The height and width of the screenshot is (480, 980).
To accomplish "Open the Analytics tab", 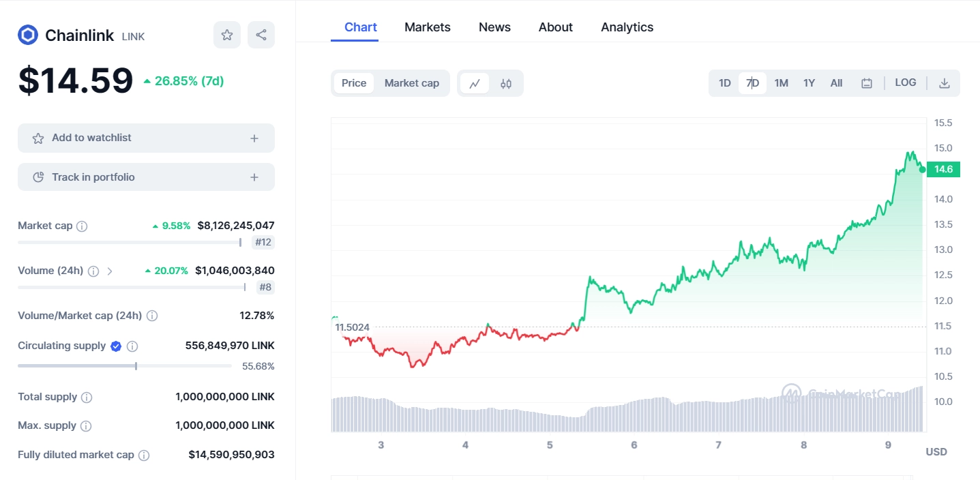I will point(626,27).
